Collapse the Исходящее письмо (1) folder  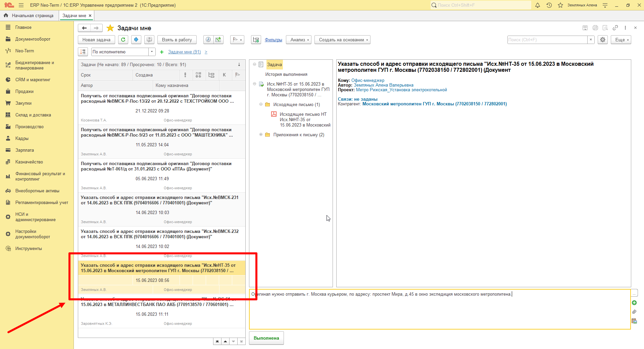(x=261, y=104)
